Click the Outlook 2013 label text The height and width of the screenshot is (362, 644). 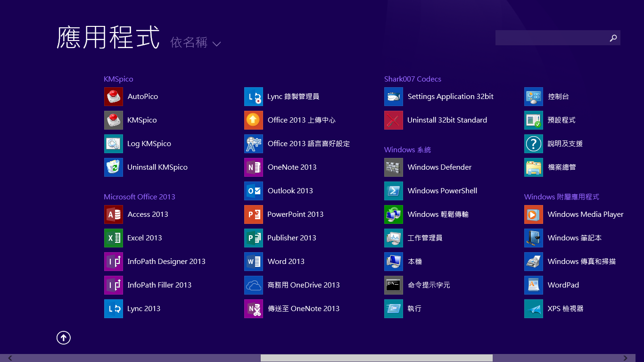coord(290,191)
